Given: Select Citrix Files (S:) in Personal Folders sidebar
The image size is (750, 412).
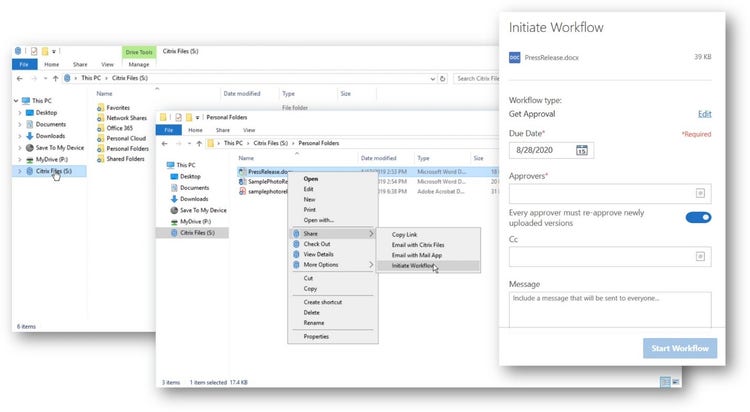Looking at the screenshot, I should click(x=197, y=233).
